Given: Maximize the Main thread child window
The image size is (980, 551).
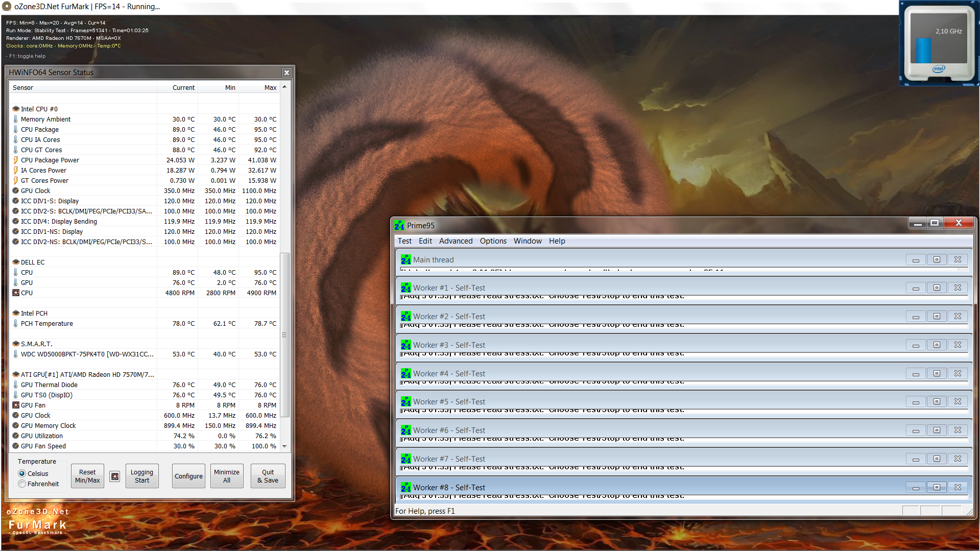Looking at the screenshot, I should coord(937,259).
